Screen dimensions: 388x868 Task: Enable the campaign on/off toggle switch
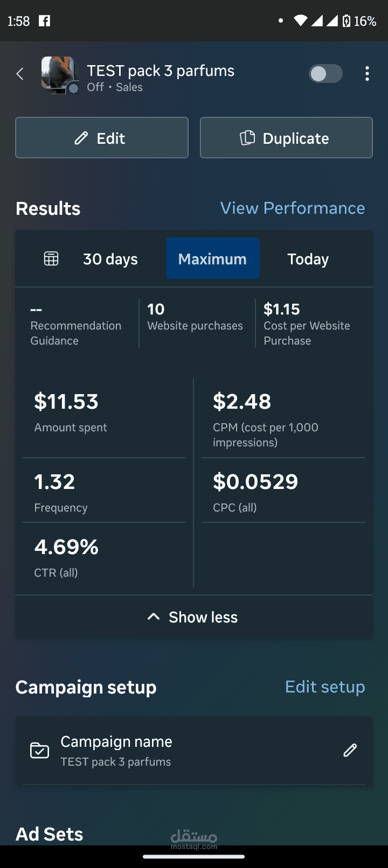click(x=325, y=73)
